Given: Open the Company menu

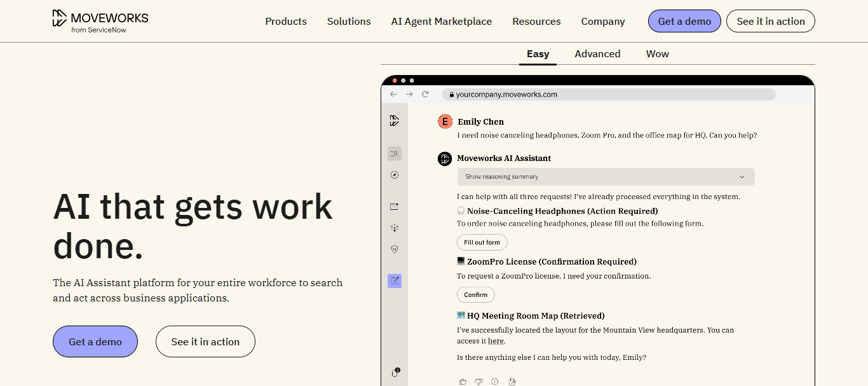Looking at the screenshot, I should click(x=603, y=21).
